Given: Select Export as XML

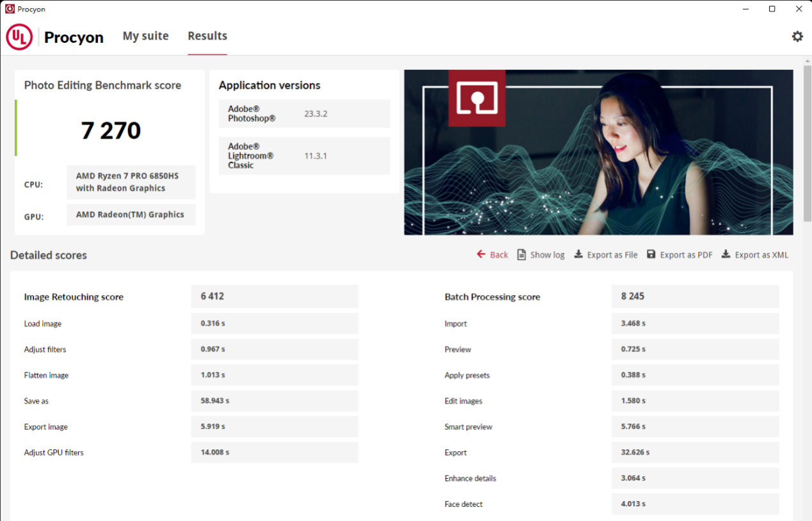Looking at the screenshot, I should click(x=755, y=255).
